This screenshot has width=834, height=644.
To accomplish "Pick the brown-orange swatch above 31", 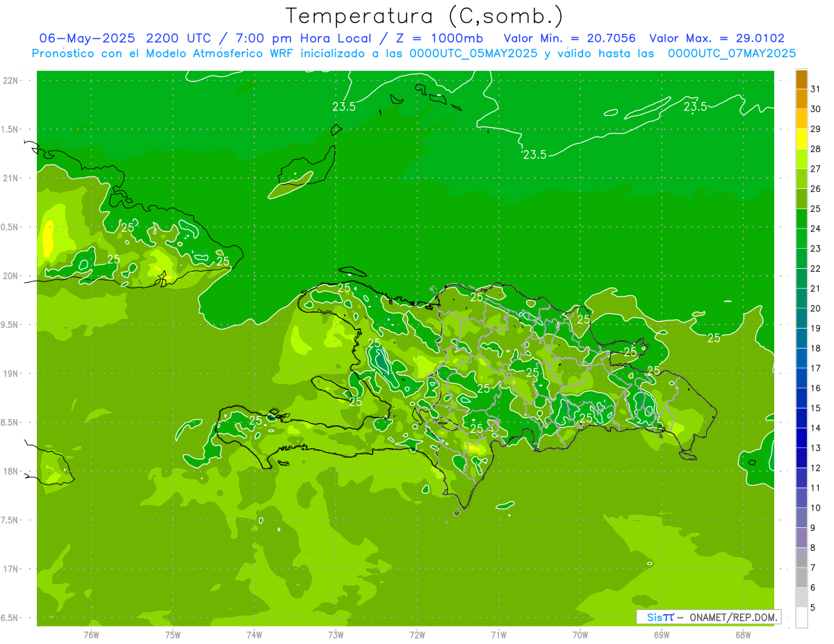I will [801, 79].
